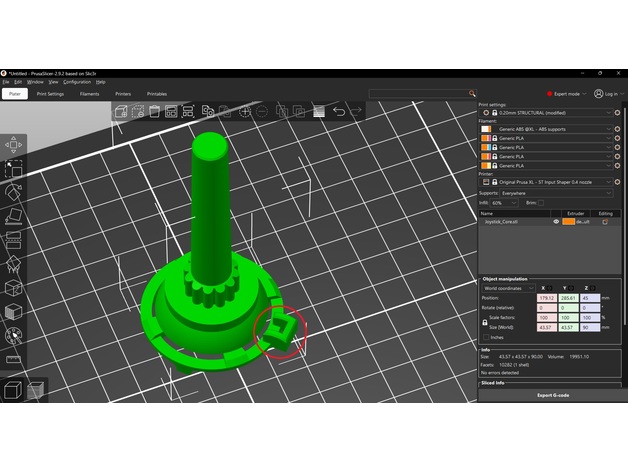Activate the Scale tool
628x472 pixels.
[14, 168]
